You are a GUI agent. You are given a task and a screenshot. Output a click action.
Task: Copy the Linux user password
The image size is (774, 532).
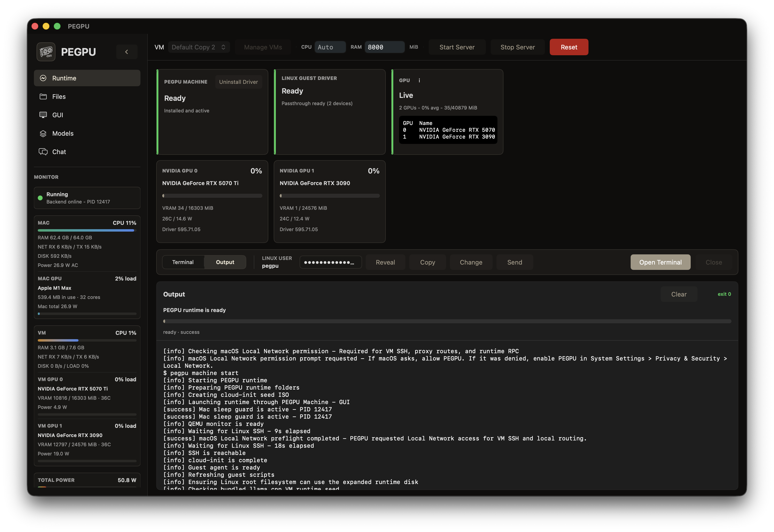(427, 262)
